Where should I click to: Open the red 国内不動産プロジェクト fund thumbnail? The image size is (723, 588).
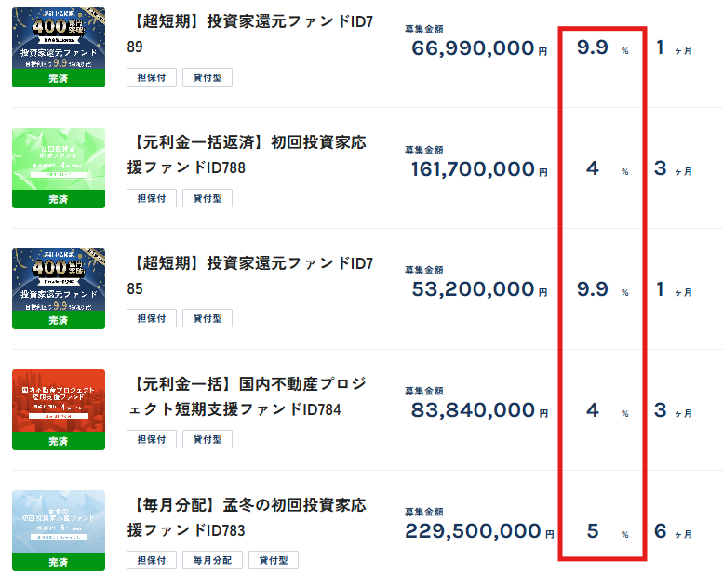(x=59, y=409)
